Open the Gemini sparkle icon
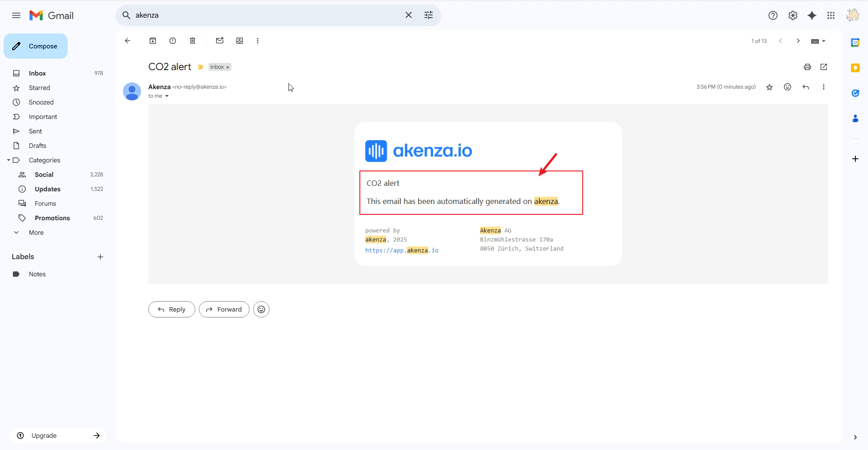Image resolution: width=868 pixels, height=450 pixels. (812, 15)
